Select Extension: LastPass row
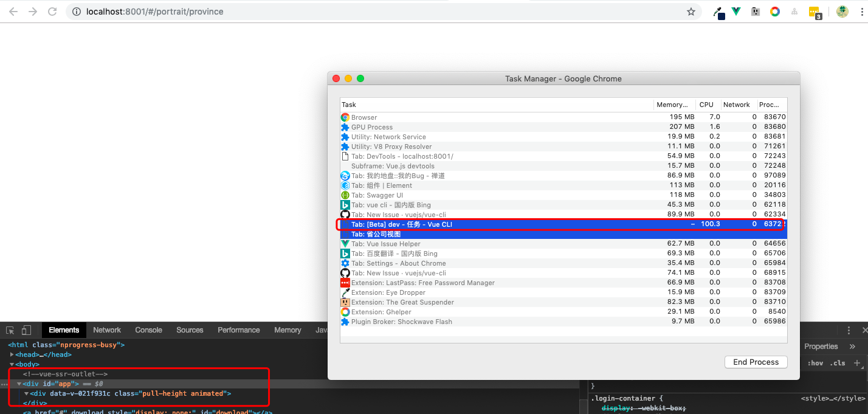Image resolution: width=868 pixels, height=414 pixels. tap(563, 283)
